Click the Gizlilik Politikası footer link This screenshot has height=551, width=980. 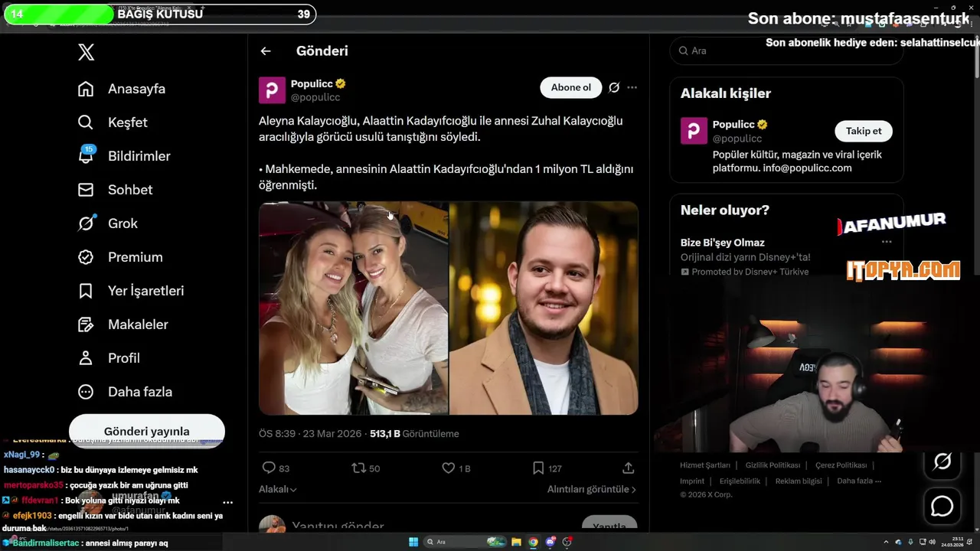[x=773, y=465]
